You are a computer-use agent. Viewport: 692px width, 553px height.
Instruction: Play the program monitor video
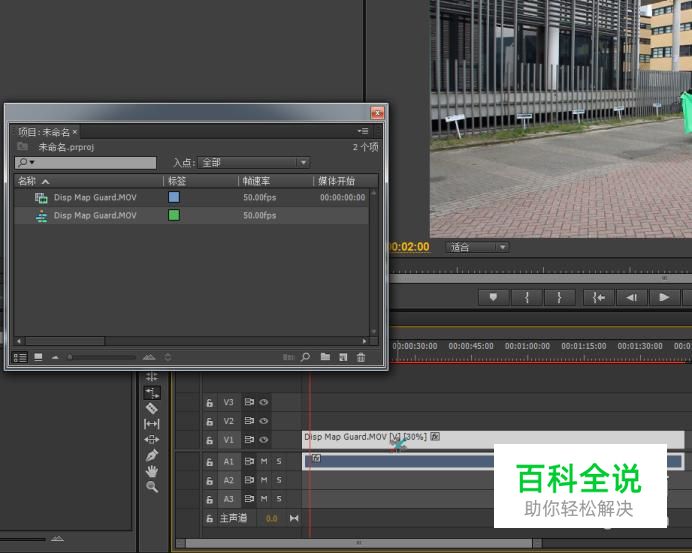click(x=665, y=297)
